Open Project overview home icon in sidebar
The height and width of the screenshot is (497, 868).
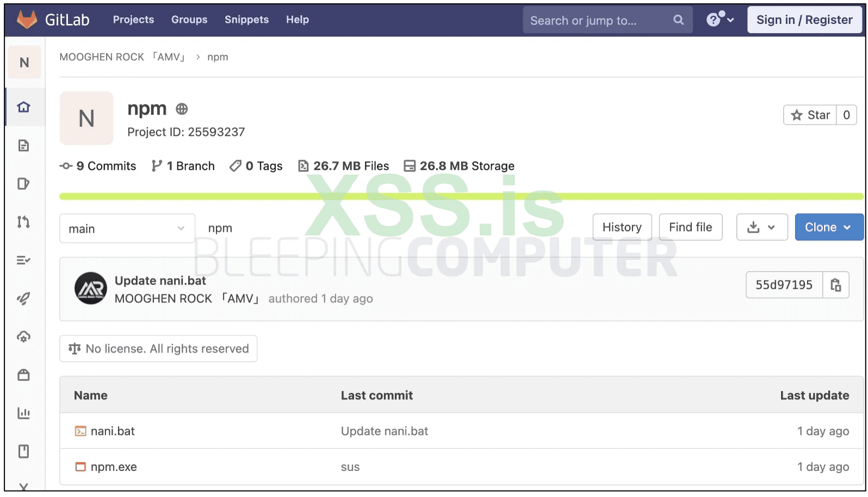pos(23,107)
